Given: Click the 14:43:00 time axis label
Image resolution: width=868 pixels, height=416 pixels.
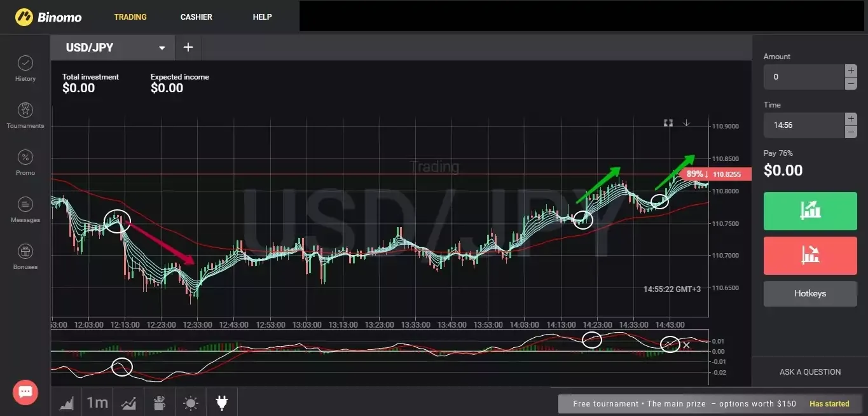Looking at the screenshot, I should tap(670, 324).
